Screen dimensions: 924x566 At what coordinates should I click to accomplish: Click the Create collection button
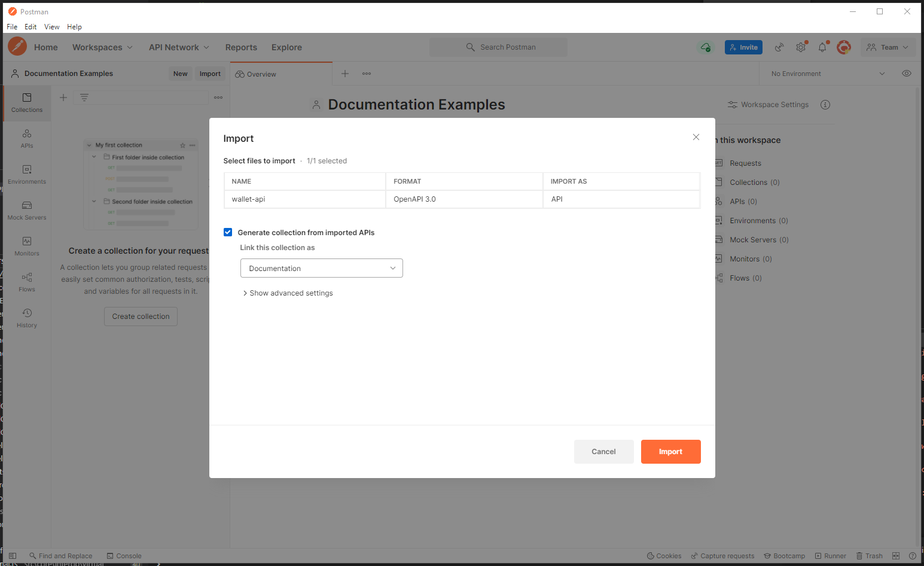pos(141,317)
